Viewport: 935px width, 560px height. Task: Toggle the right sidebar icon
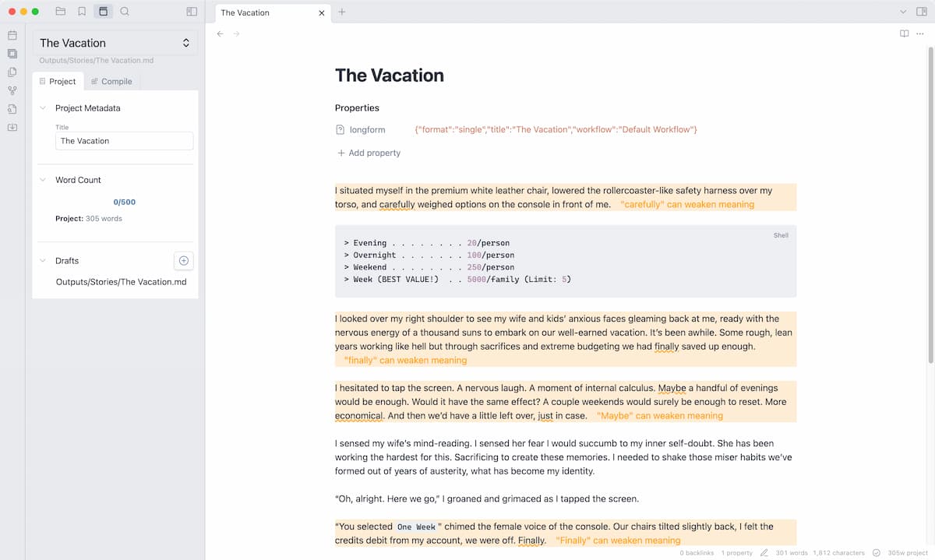[922, 12]
